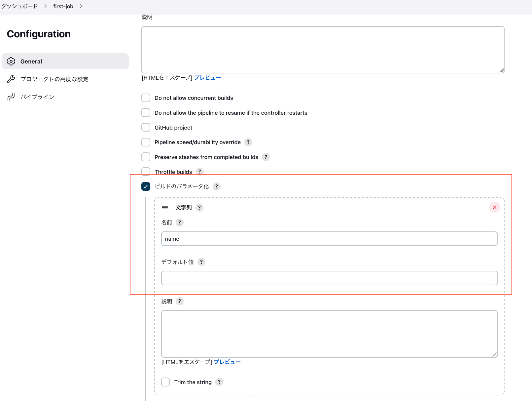532x401 pixels.
Task: Click the pipeline icon in sidebar
Action: pyautogui.click(x=11, y=97)
